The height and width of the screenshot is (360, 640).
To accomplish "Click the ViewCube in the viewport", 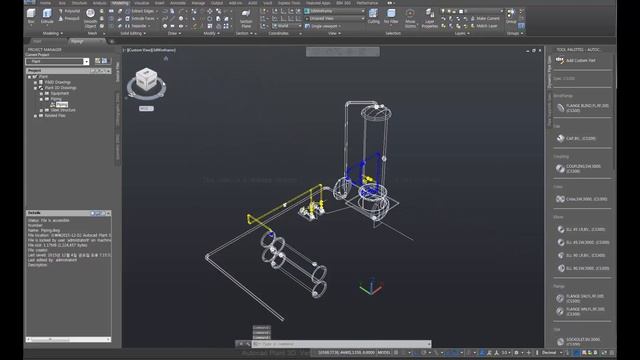I will [146, 80].
